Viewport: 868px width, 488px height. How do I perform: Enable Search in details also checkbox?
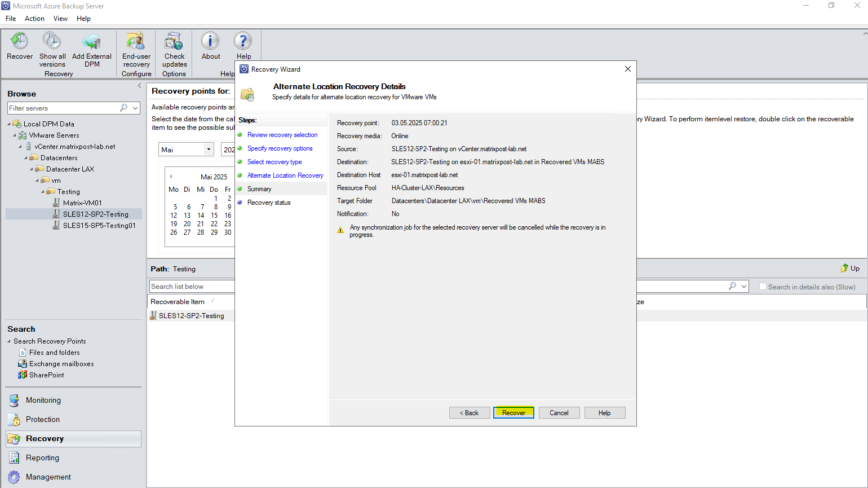tap(763, 287)
